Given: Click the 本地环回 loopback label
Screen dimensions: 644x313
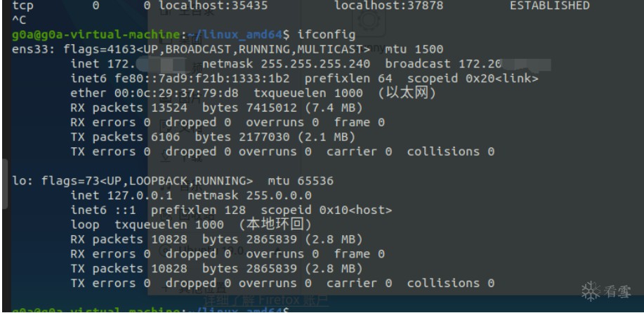Looking at the screenshot, I should [276, 226].
